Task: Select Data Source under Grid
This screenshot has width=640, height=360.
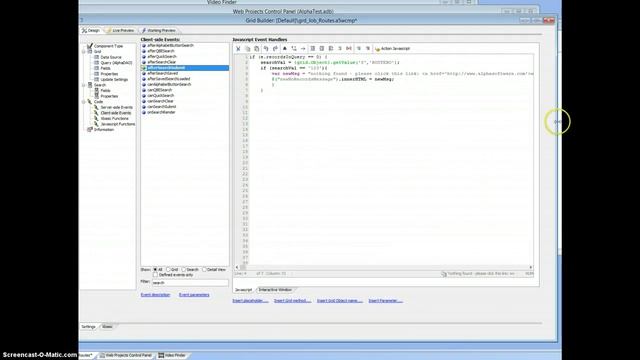Action: (x=111, y=57)
